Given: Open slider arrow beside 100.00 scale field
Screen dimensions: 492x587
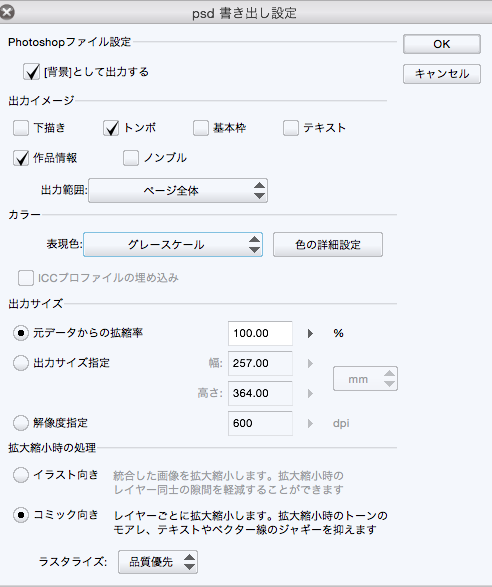Looking at the screenshot, I should (310, 333).
